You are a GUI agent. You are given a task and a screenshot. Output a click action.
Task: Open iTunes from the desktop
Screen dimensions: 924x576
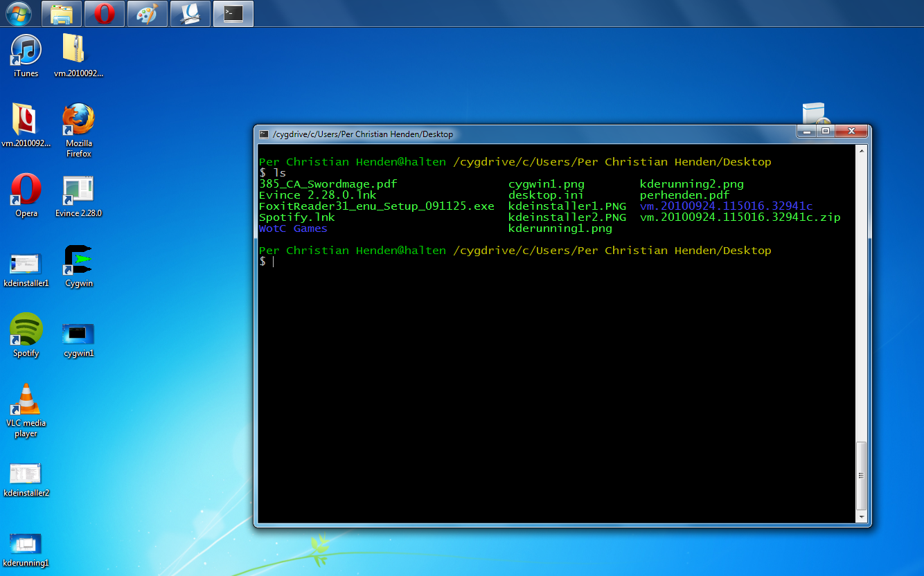pos(26,48)
